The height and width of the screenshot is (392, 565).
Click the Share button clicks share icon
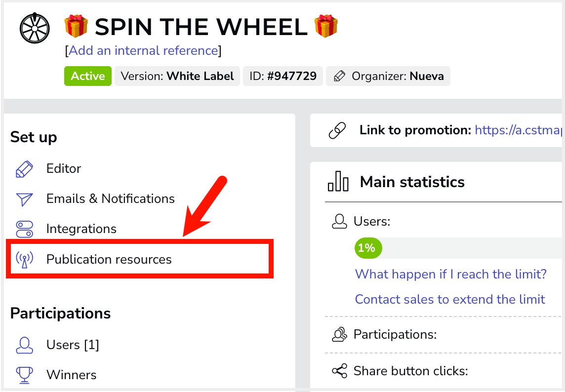tap(339, 371)
